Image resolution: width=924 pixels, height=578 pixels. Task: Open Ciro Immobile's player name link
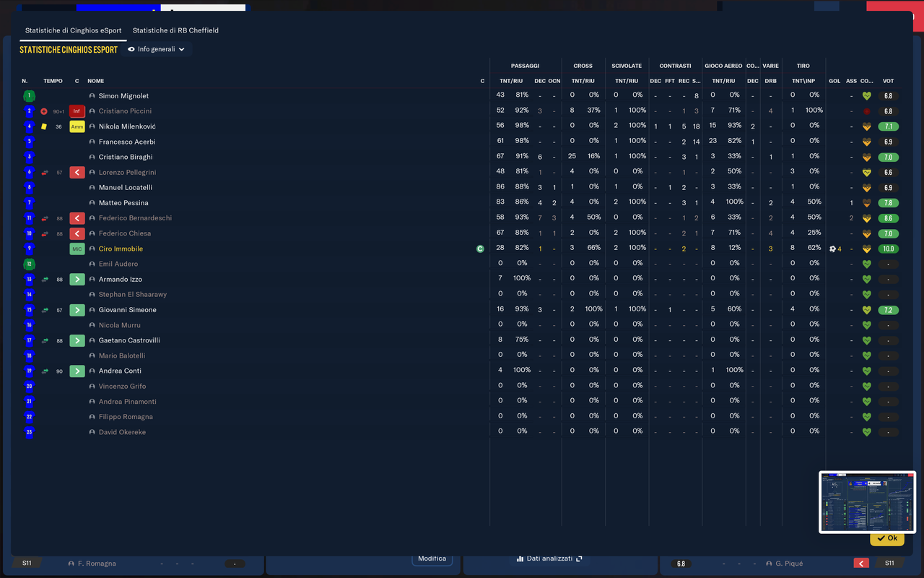pyautogui.click(x=121, y=249)
